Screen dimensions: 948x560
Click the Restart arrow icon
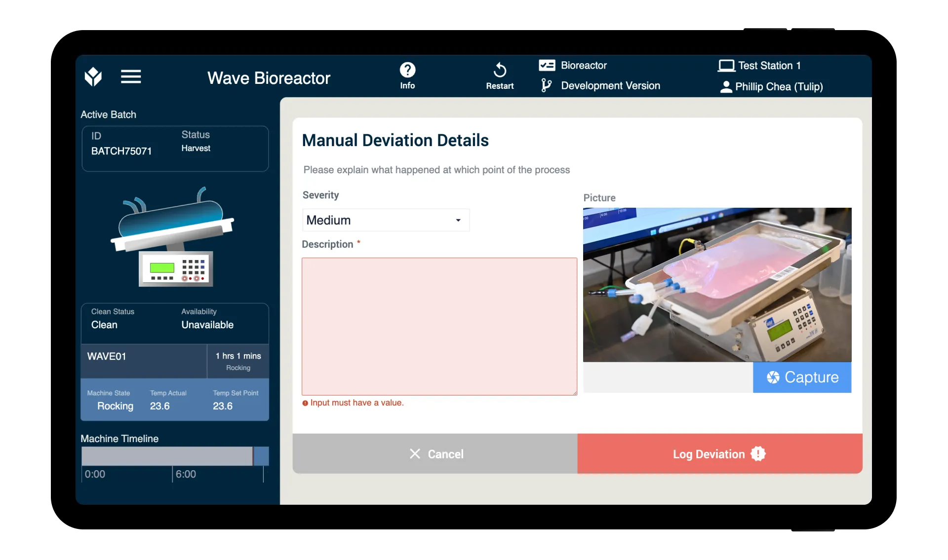500,70
